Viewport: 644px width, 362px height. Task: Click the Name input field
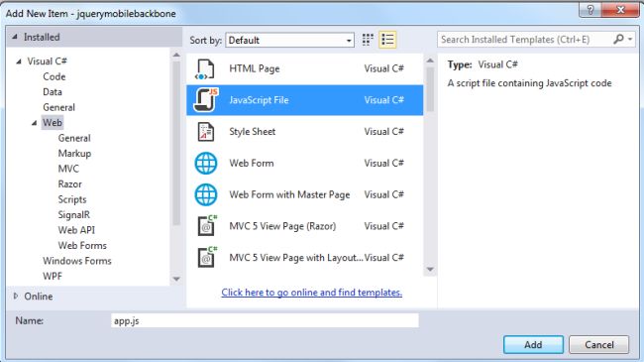(x=265, y=320)
